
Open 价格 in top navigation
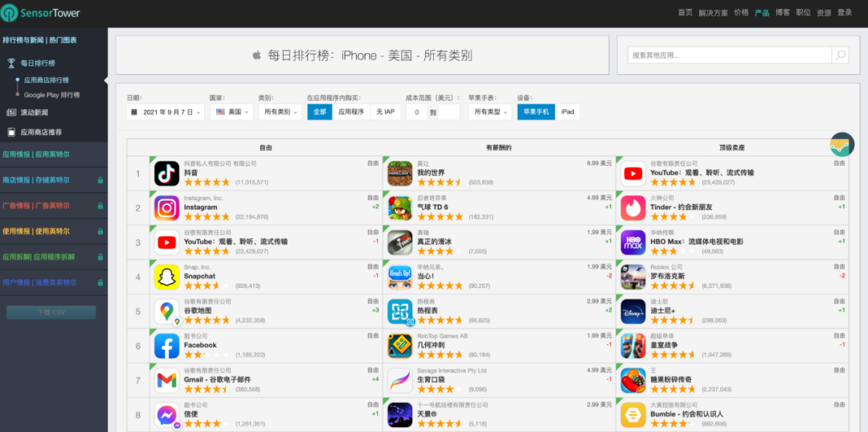pyautogui.click(x=741, y=13)
